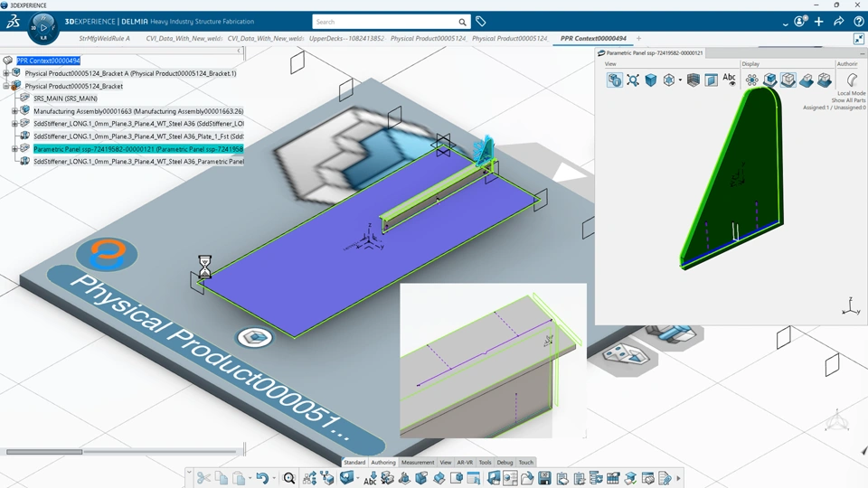Switch to the Measurement toolbar tab
The image size is (868, 488).
418,462
